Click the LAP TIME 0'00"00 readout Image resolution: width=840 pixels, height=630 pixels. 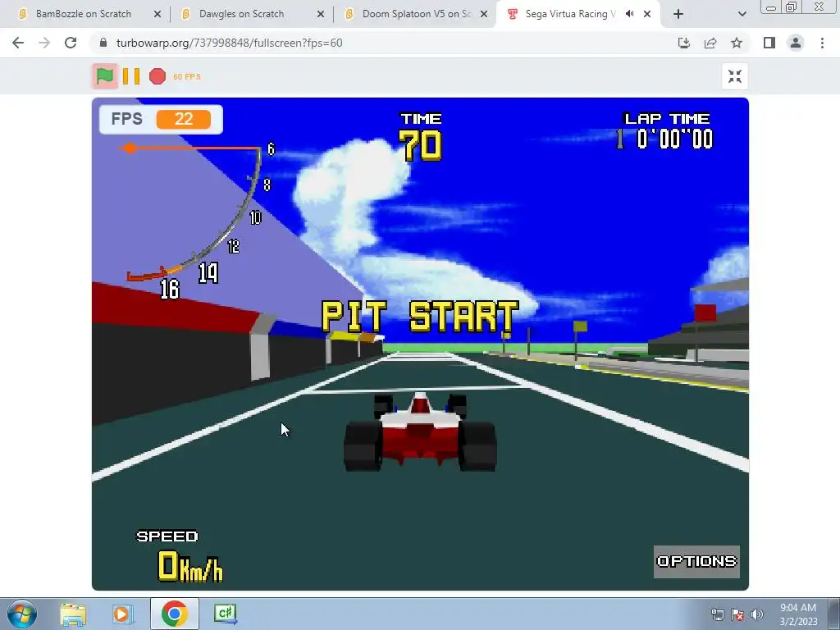[666, 131]
